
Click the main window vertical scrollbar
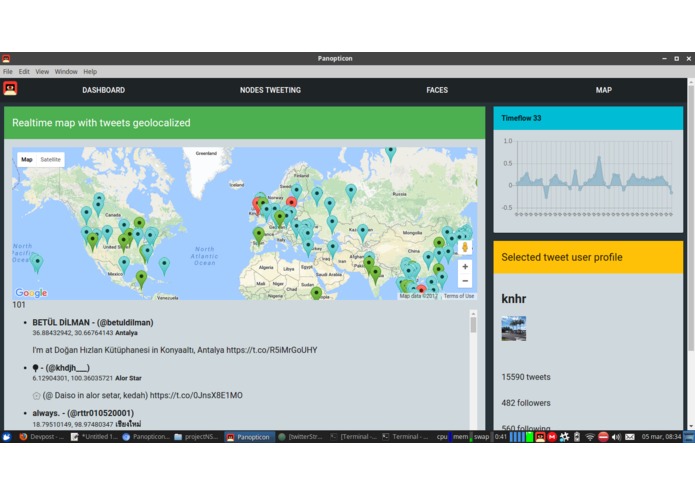691,217
